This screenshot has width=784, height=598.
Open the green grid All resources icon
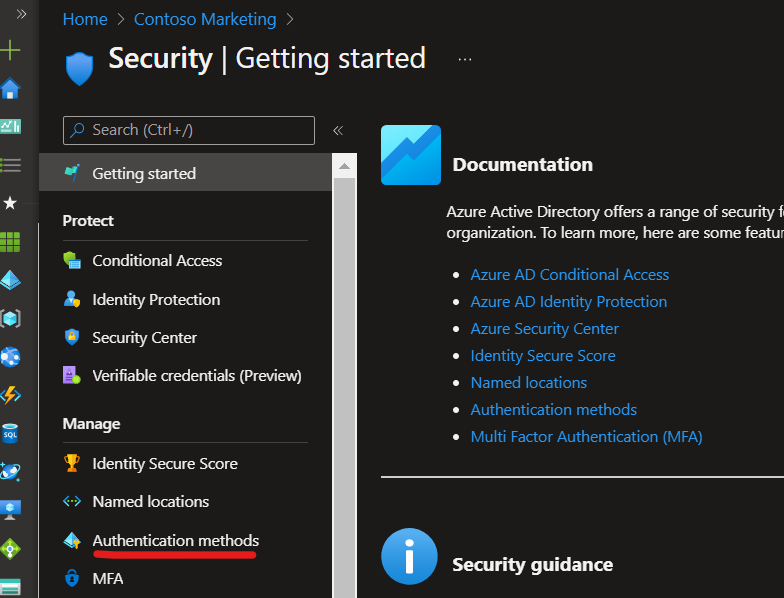10,242
